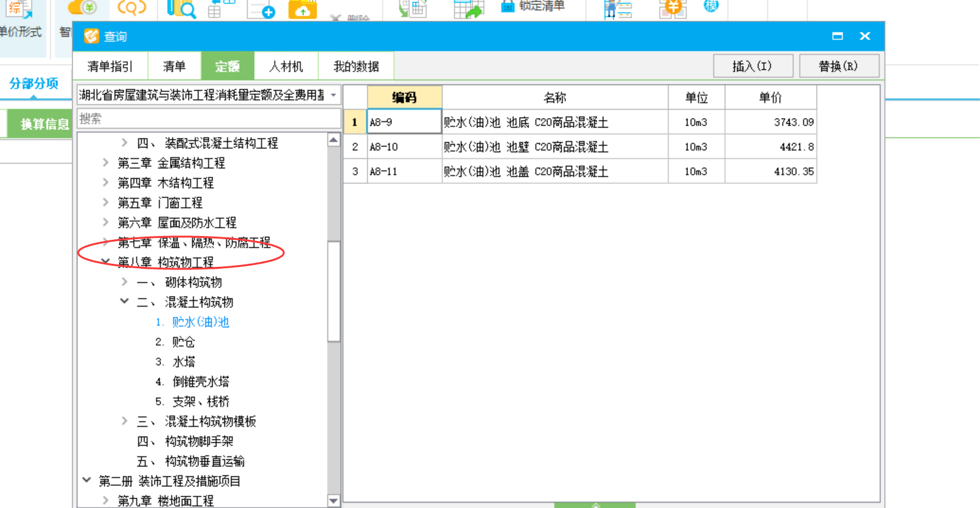
Task: Select code cell A8-11
Action: click(x=404, y=171)
